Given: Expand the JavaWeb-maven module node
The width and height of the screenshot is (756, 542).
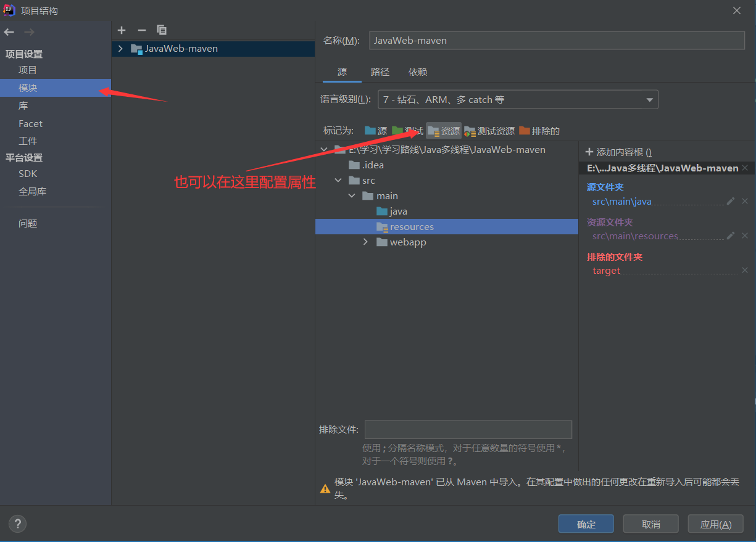Looking at the screenshot, I should [120, 49].
